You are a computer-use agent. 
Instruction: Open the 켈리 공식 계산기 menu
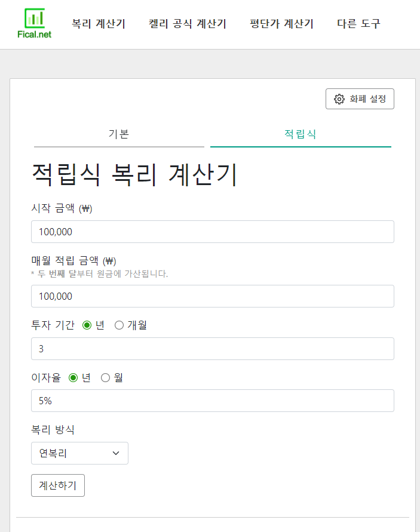pos(188,24)
